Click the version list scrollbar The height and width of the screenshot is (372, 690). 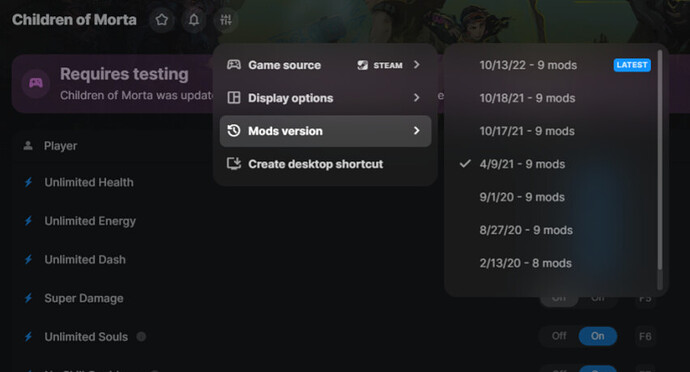660,160
